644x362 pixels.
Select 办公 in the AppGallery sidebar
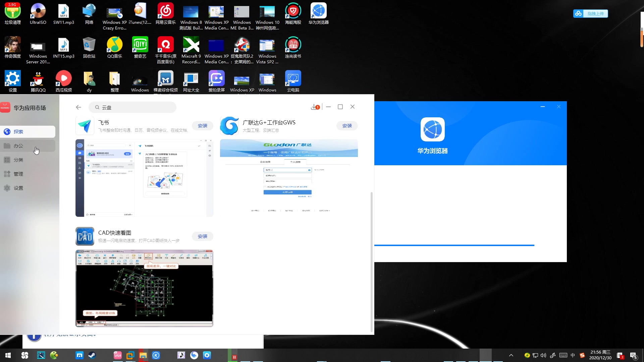pos(28,146)
